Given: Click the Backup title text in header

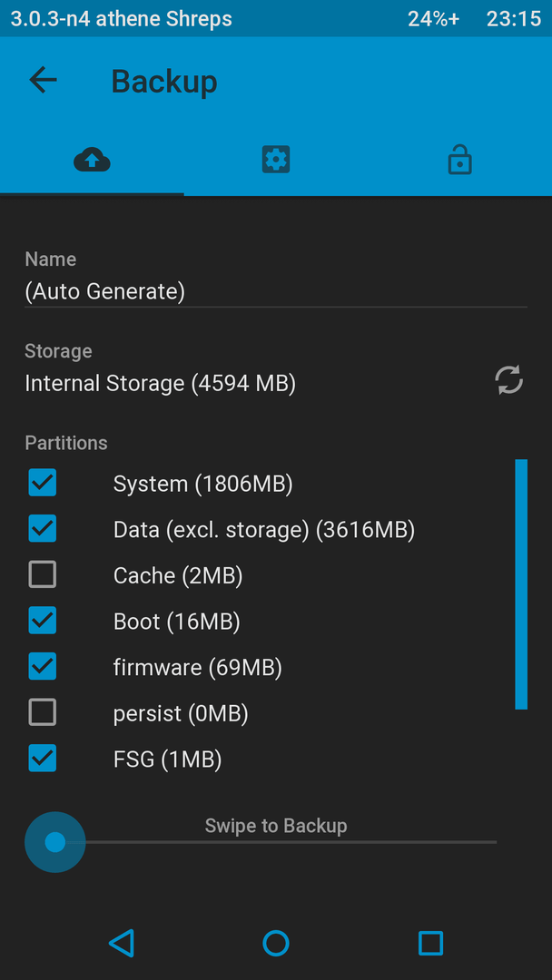Looking at the screenshot, I should [164, 82].
